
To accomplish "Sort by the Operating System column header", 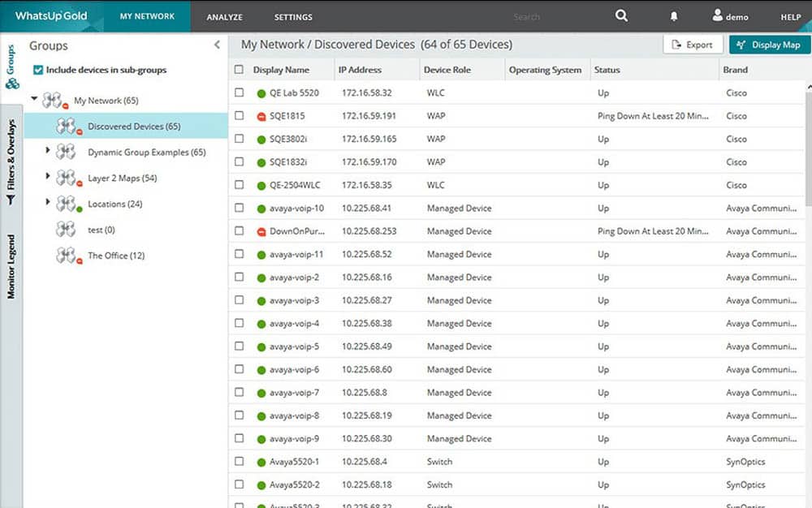I will [x=545, y=70].
